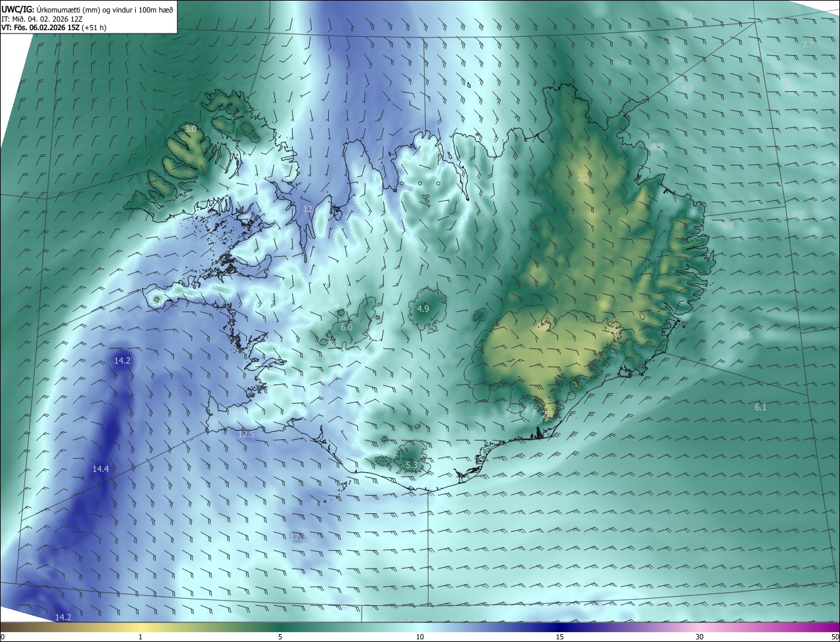Click the colorbar tick label 50
The image size is (840, 642).
[x=835, y=637]
